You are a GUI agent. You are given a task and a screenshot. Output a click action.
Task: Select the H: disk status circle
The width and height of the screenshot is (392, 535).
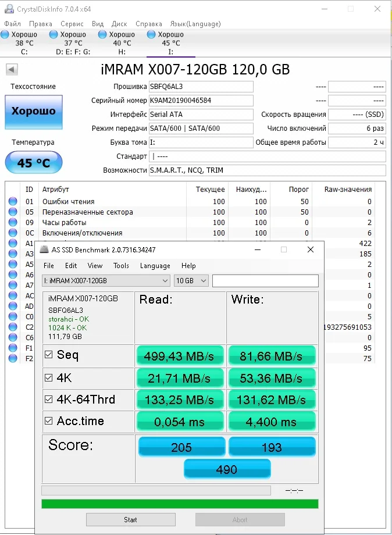102,34
